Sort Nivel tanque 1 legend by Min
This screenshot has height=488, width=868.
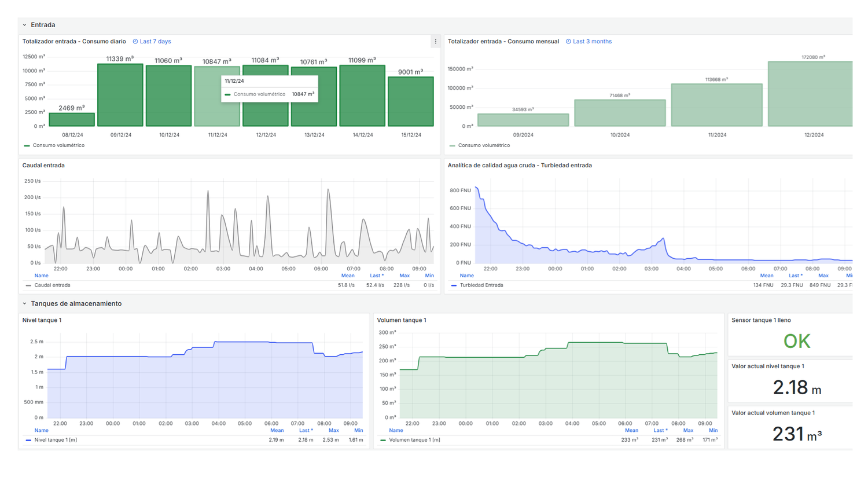pyautogui.click(x=359, y=430)
